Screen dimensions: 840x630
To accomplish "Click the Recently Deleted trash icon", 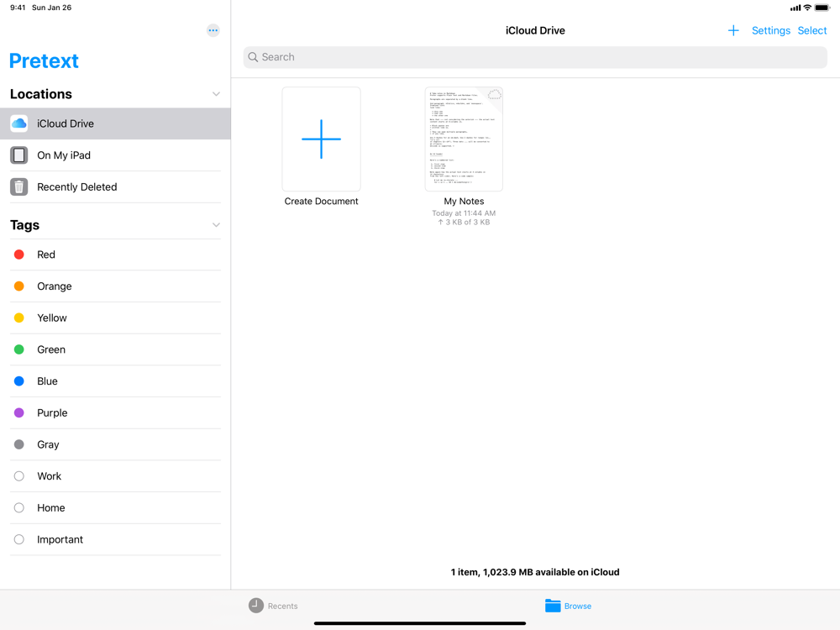I will [19, 187].
